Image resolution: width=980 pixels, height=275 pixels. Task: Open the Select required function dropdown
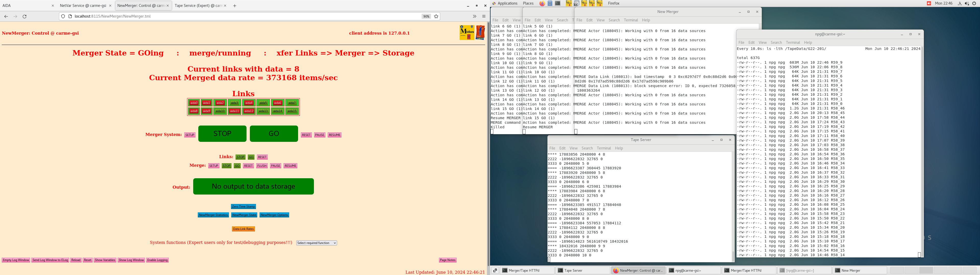[x=316, y=243]
